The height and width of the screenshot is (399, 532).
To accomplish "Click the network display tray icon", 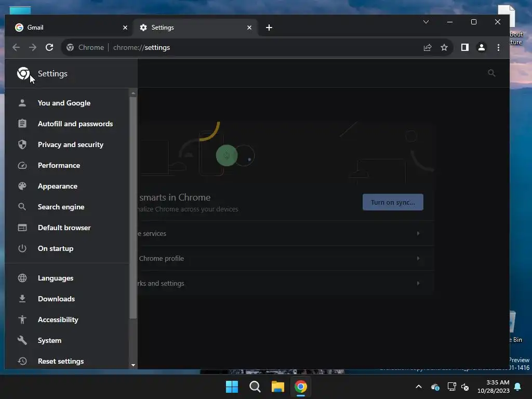I will tap(451, 387).
